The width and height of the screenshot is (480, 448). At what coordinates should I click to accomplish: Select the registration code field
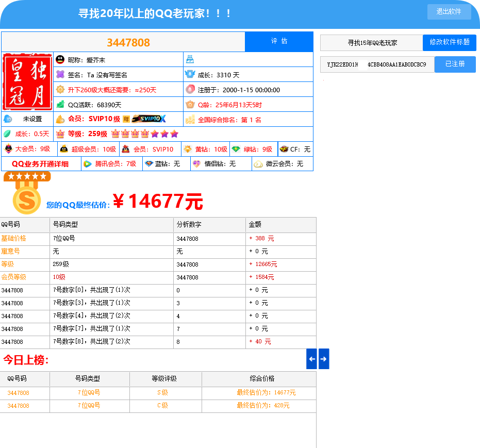tap(377, 64)
